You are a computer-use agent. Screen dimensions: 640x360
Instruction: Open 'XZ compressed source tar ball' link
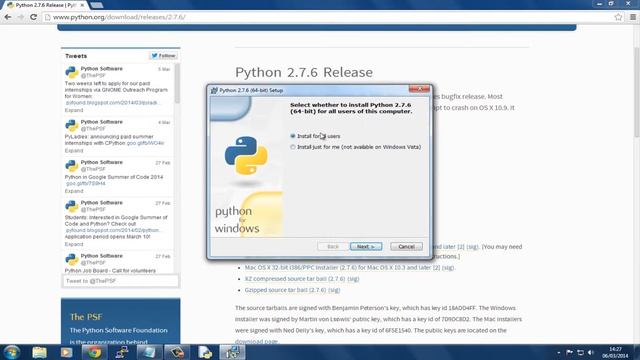295,279
